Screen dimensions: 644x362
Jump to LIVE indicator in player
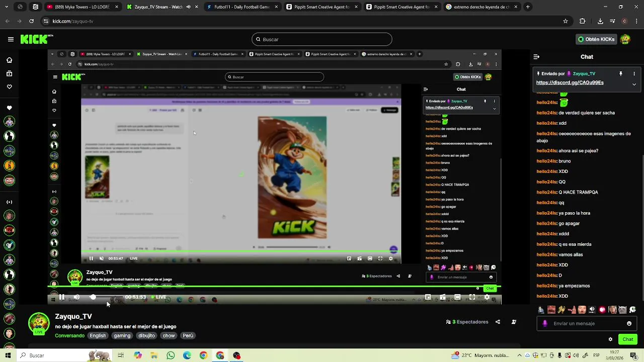pyautogui.click(x=159, y=297)
